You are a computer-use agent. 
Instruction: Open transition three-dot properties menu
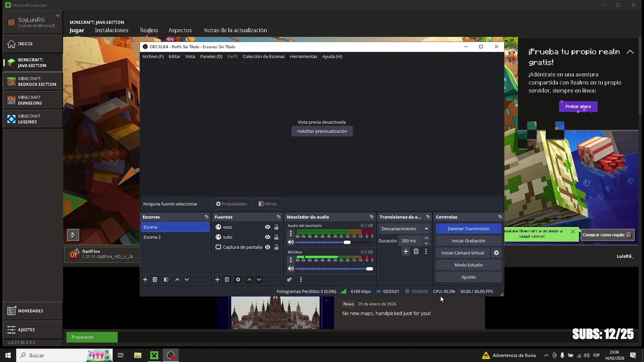[x=426, y=251]
